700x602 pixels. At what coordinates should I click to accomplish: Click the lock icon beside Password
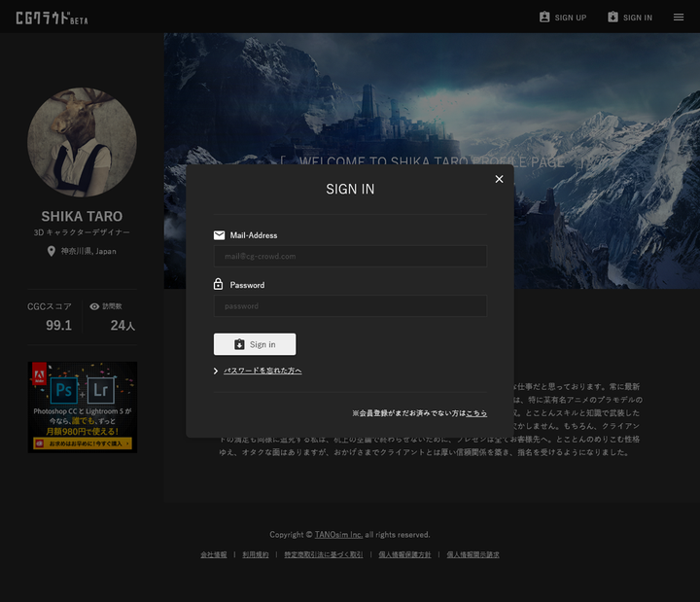coord(219,284)
